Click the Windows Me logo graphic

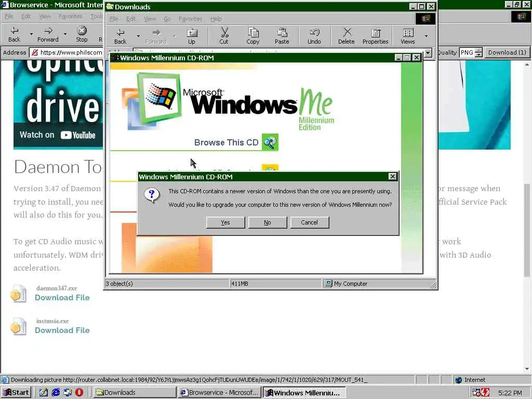pos(228,101)
